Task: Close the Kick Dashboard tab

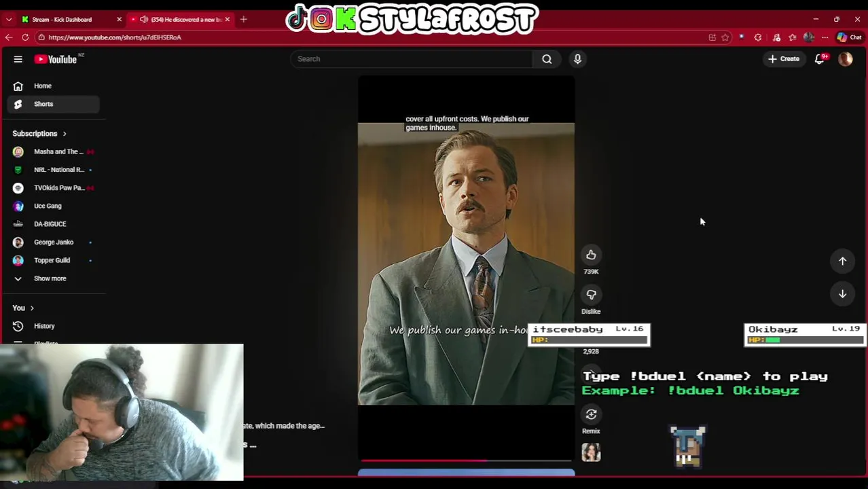Action: (x=119, y=19)
